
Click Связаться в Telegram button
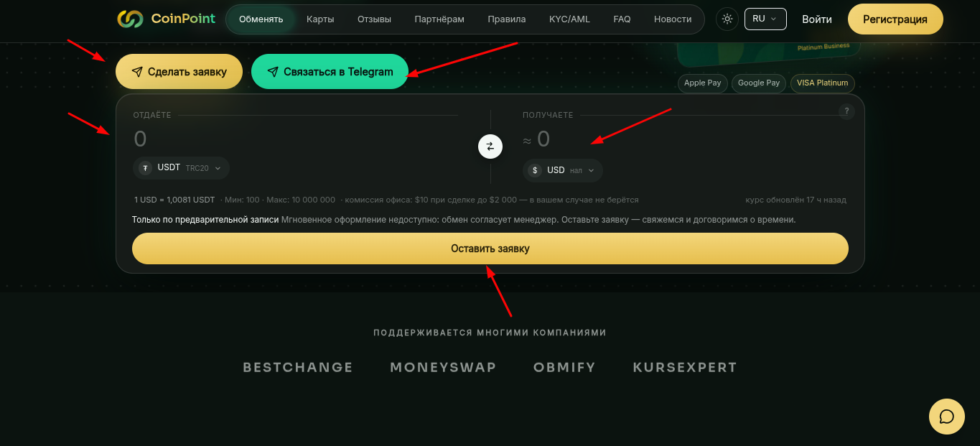pyautogui.click(x=330, y=72)
